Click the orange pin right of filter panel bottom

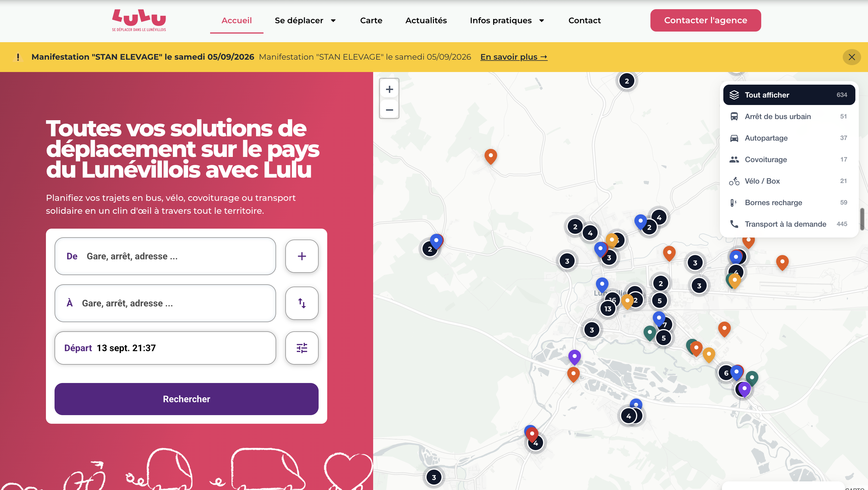(782, 263)
